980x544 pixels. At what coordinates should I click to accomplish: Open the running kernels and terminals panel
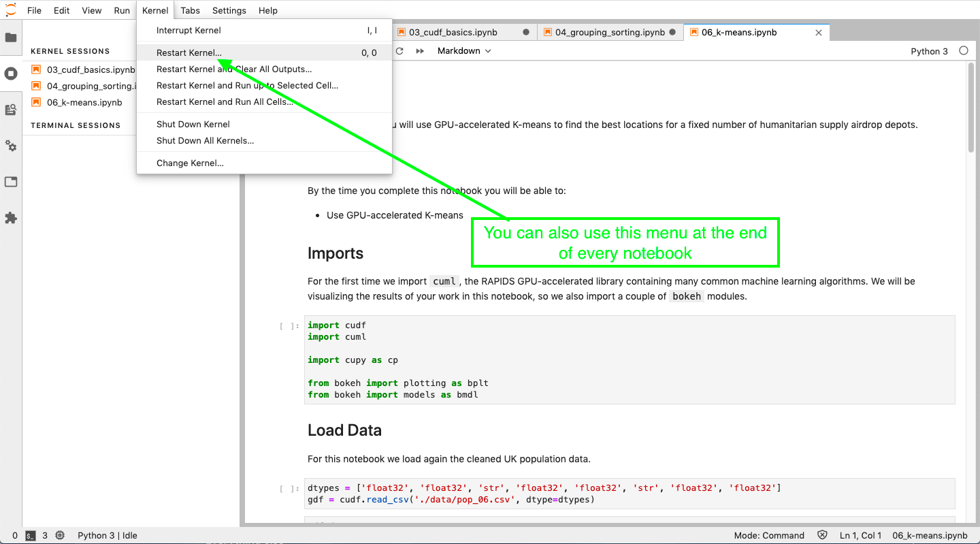tap(11, 74)
